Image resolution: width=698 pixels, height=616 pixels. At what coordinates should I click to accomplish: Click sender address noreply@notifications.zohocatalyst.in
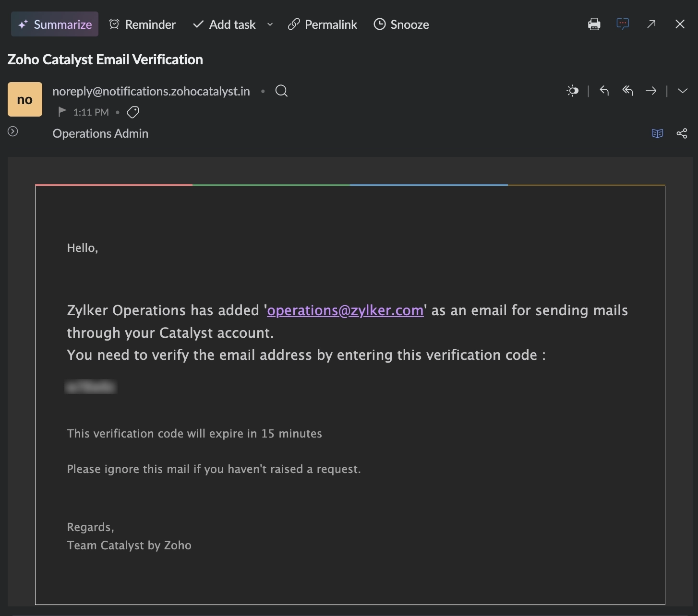pyautogui.click(x=151, y=91)
